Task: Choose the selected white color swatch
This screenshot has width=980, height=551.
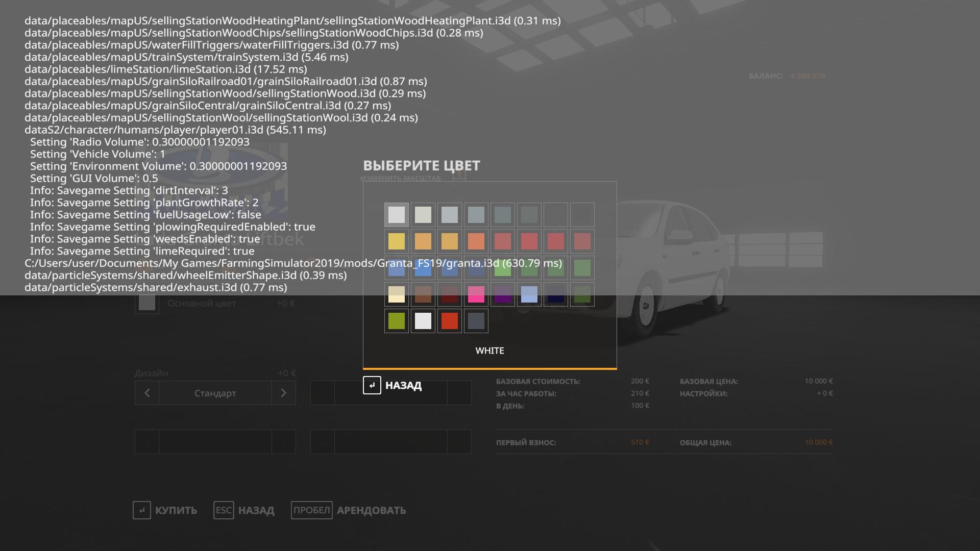Action: point(397,215)
